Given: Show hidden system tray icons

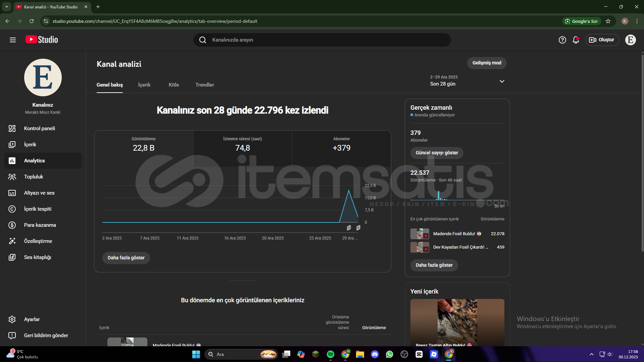Looking at the screenshot, I should [592, 354].
